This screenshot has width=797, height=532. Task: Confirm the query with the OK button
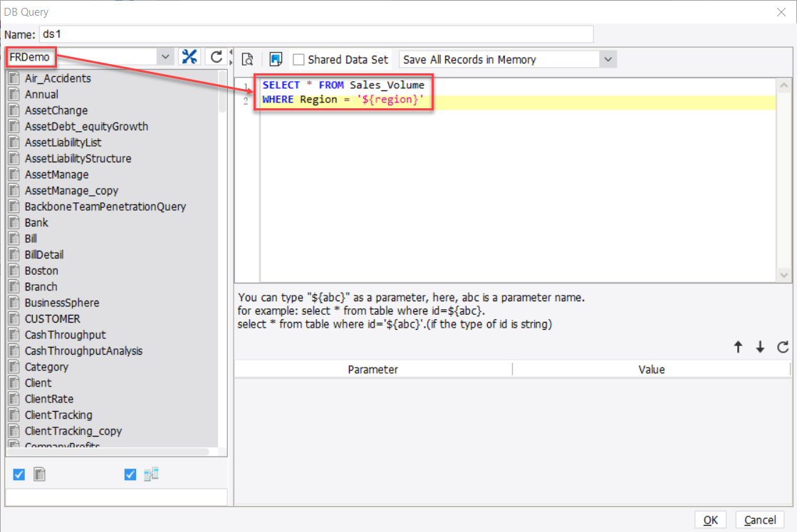(x=710, y=520)
